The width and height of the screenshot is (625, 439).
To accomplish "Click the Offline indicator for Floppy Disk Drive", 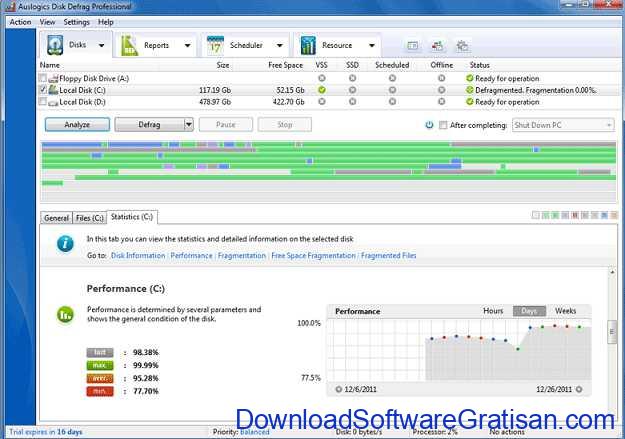I will click(x=441, y=78).
